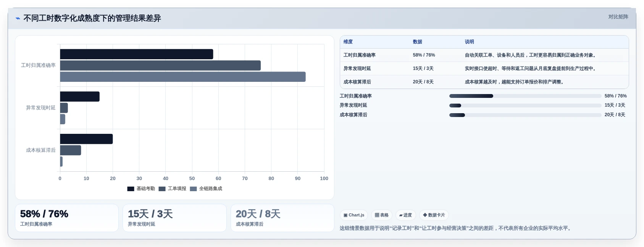
Task: Click the 基础考勤 bar for 成本核算滞后
Action: [86, 139]
